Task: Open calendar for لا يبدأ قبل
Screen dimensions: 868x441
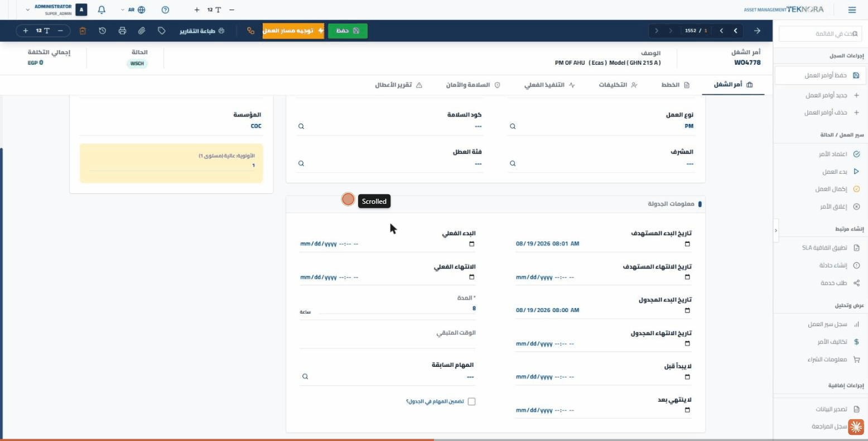Action: 687,377
